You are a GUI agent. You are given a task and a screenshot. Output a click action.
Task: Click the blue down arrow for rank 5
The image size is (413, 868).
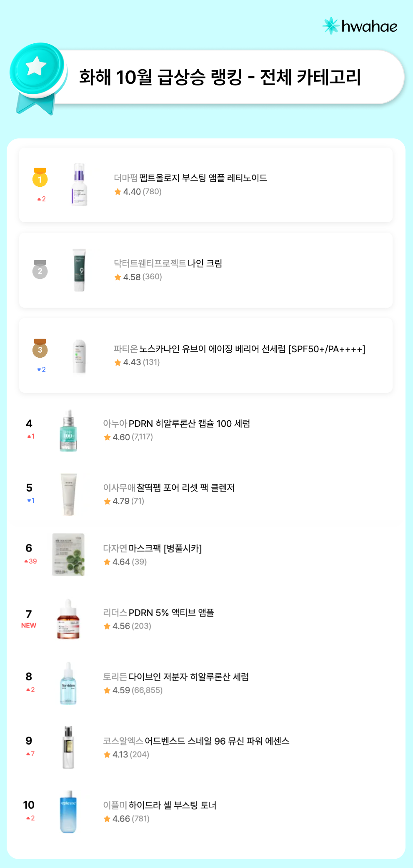click(x=29, y=500)
